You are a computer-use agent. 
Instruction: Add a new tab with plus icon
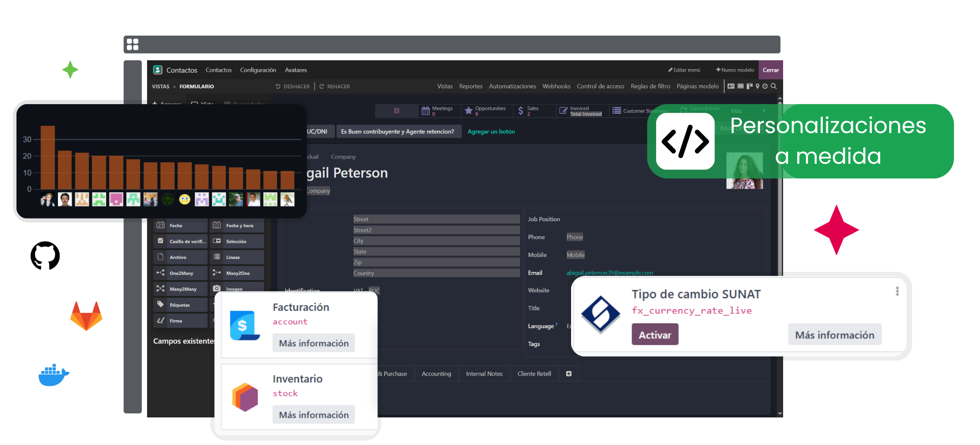click(x=569, y=374)
